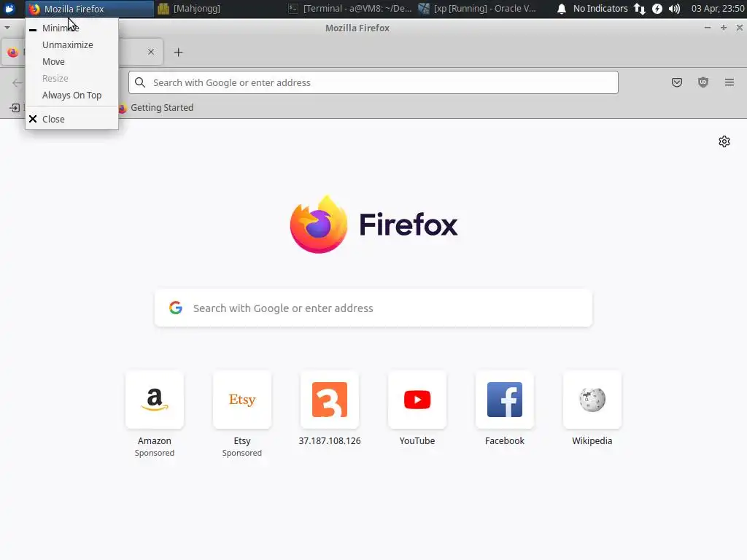Click the back navigation arrow
Viewport: 747px width, 560px height.
(18, 83)
